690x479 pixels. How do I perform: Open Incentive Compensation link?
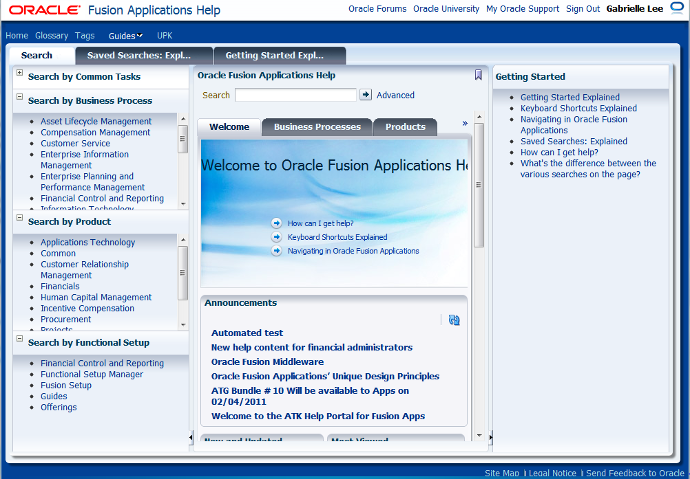click(x=87, y=308)
